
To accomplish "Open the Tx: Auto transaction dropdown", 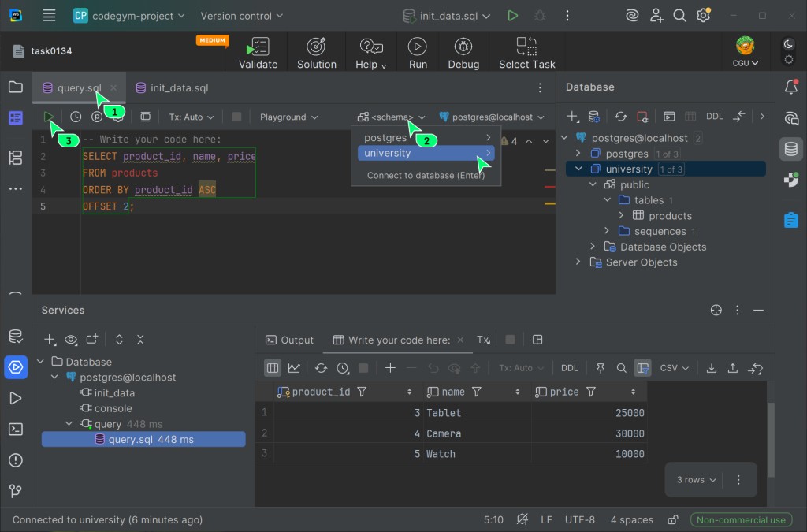I will (x=192, y=117).
